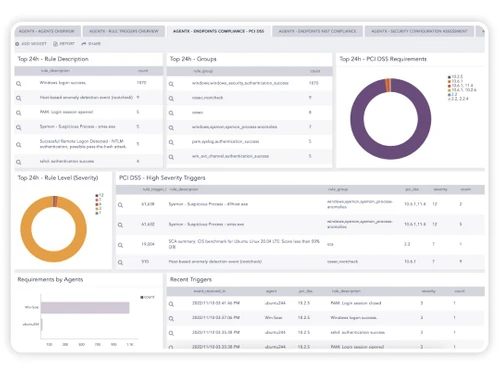Click the Share arrow icon

(84, 44)
